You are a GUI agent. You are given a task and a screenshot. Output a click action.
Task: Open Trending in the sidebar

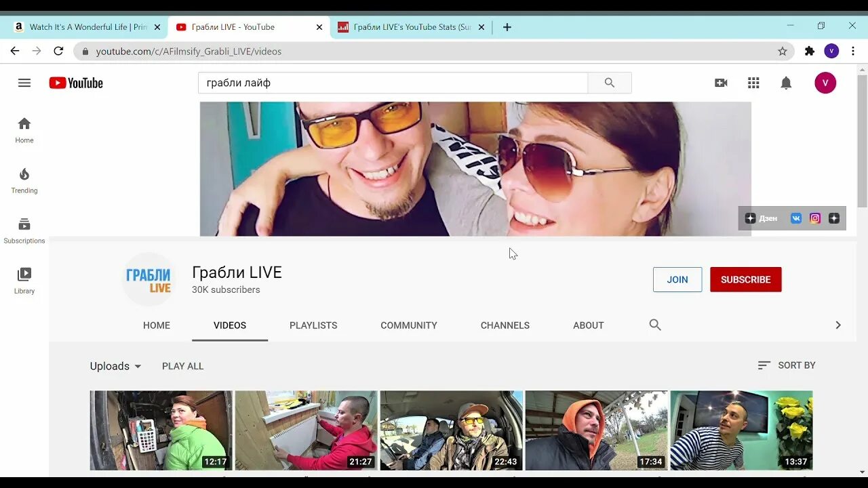point(24,180)
